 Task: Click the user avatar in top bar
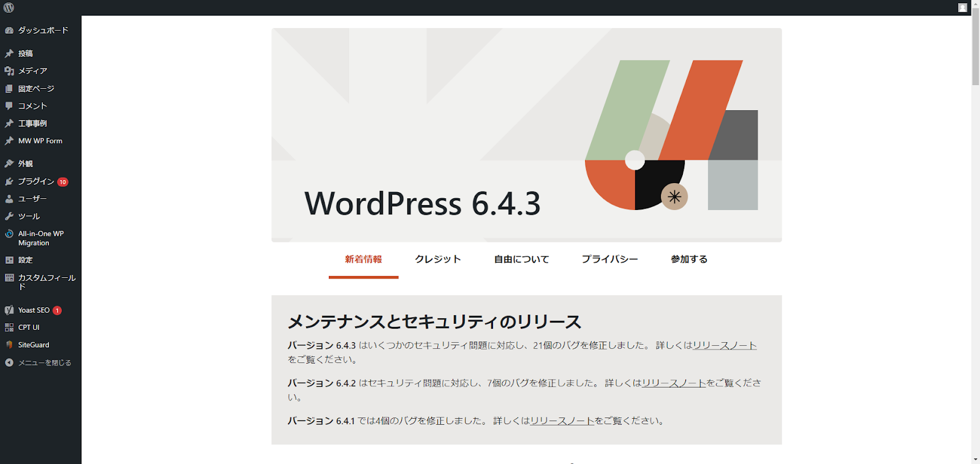click(962, 7)
